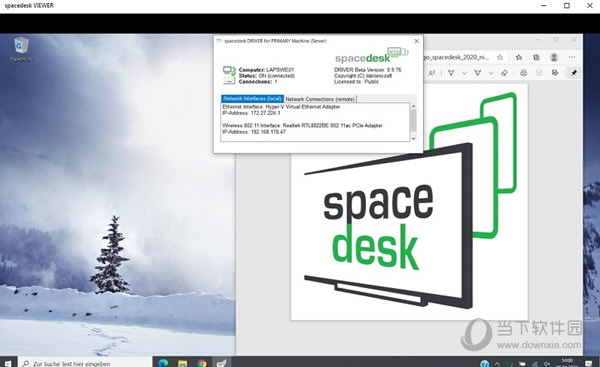
Task: Select the Draw pen tool in PDF toolbar
Action: 451,73
